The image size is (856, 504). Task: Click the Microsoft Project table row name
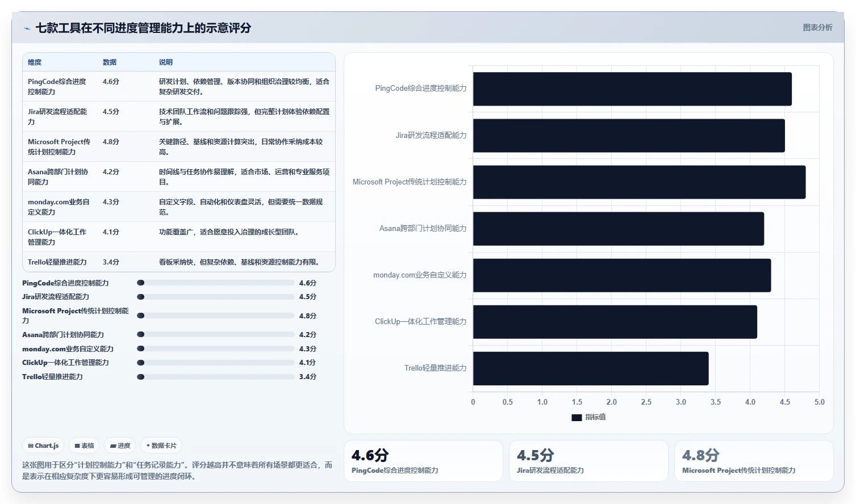(59, 146)
